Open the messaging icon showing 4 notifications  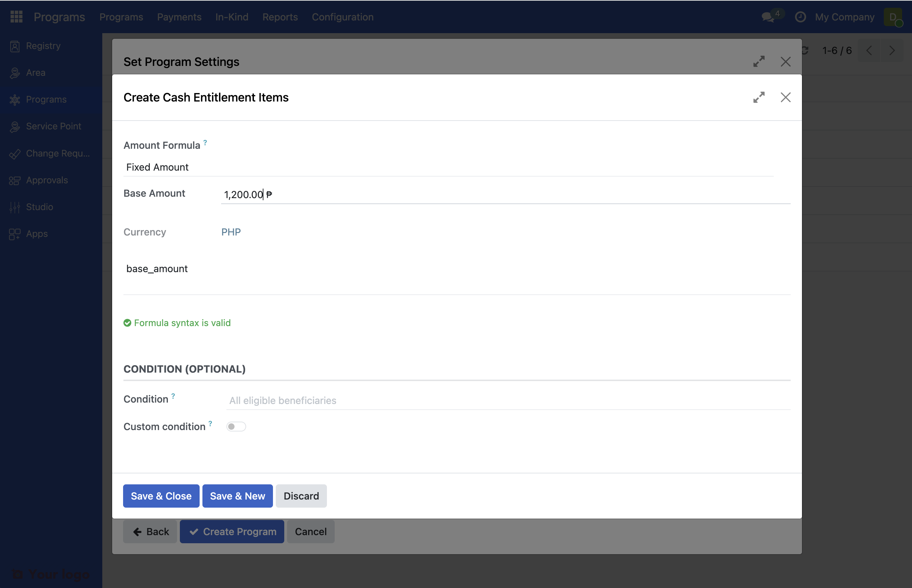(x=768, y=17)
